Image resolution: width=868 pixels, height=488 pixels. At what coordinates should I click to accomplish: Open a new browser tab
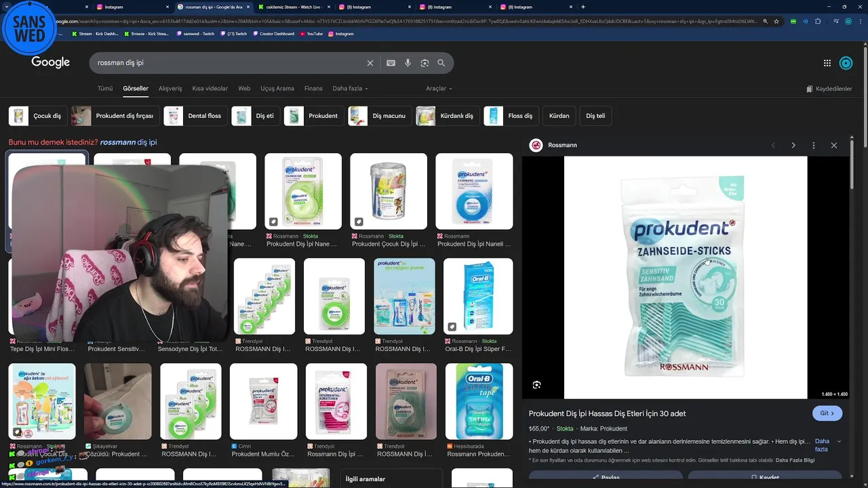click(x=583, y=7)
